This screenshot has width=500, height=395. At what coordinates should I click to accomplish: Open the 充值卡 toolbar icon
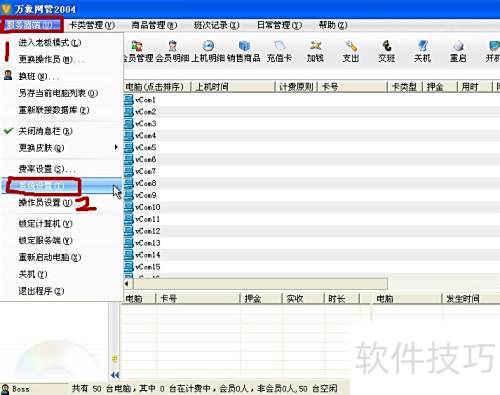click(279, 51)
